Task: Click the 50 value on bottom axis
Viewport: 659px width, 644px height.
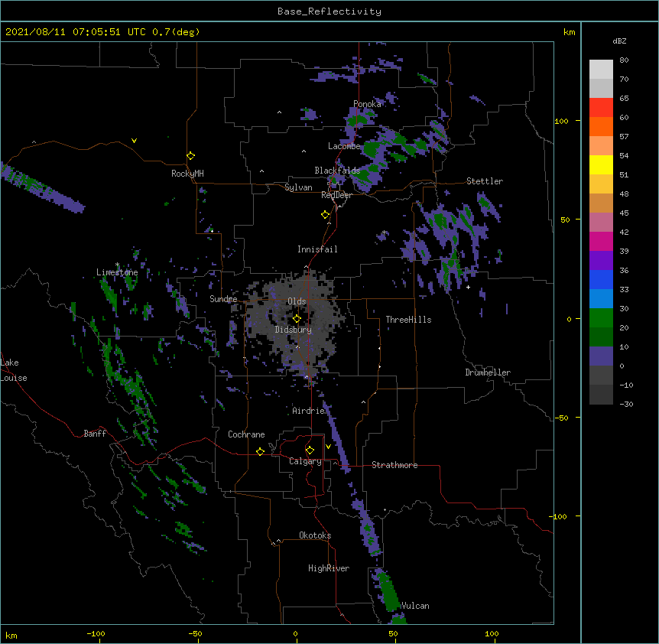Action: pyautogui.click(x=393, y=633)
